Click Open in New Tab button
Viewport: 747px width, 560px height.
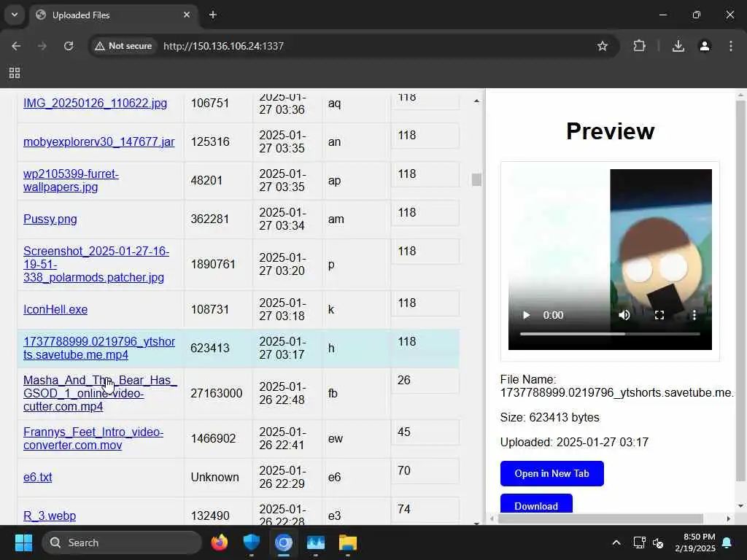tap(551, 473)
